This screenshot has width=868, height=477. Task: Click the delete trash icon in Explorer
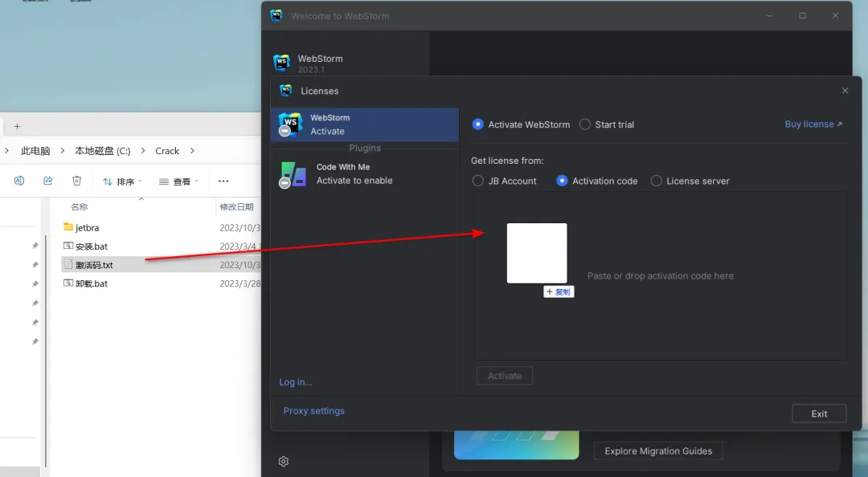[77, 181]
